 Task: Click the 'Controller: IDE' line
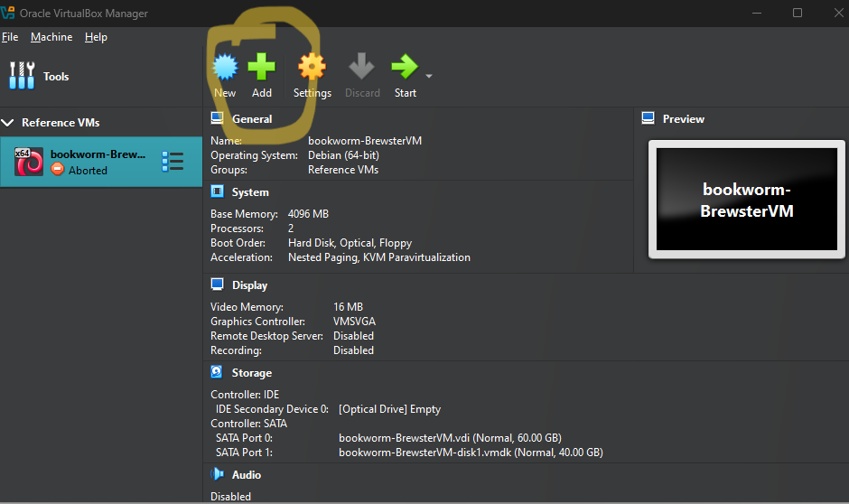pyautogui.click(x=245, y=395)
